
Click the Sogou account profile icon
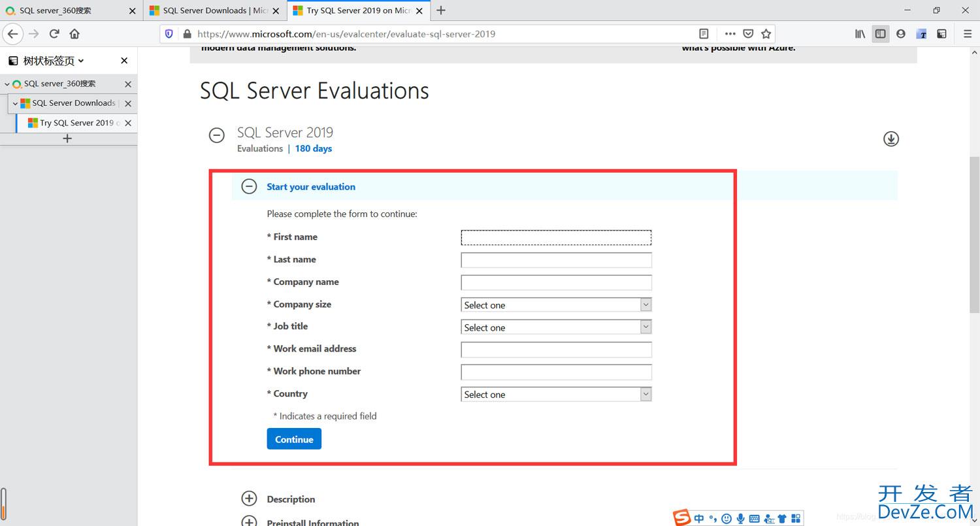[x=769, y=518]
